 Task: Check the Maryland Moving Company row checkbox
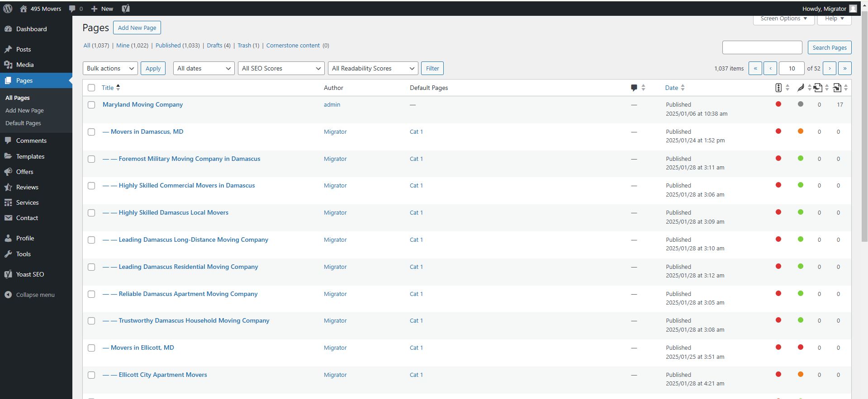(91, 105)
